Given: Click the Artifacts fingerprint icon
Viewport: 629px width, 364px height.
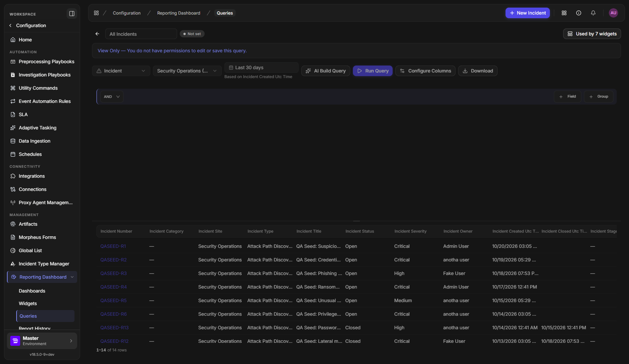Looking at the screenshot, I should (13, 224).
